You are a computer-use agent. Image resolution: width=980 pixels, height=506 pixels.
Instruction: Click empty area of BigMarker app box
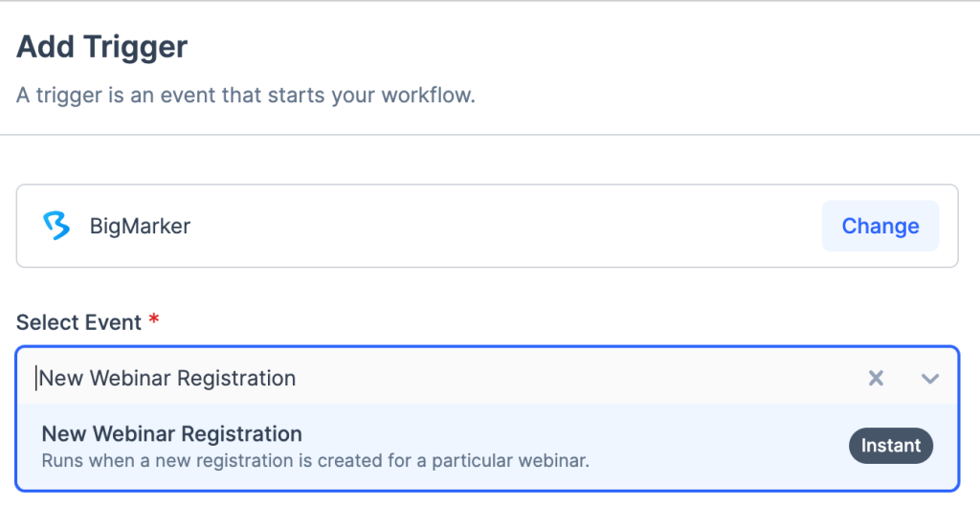(x=498, y=227)
